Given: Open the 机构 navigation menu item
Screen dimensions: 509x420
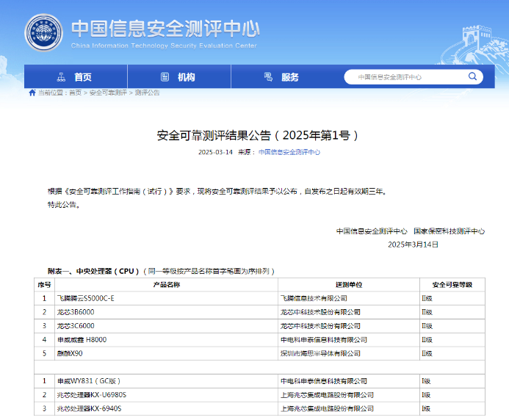Looking at the screenshot, I should point(186,77).
